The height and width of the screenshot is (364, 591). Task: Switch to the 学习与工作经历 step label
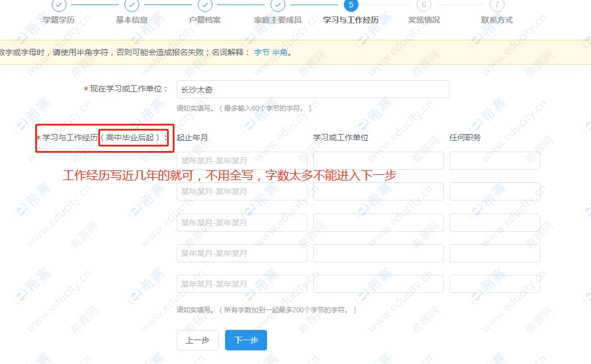pyautogui.click(x=351, y=20)
